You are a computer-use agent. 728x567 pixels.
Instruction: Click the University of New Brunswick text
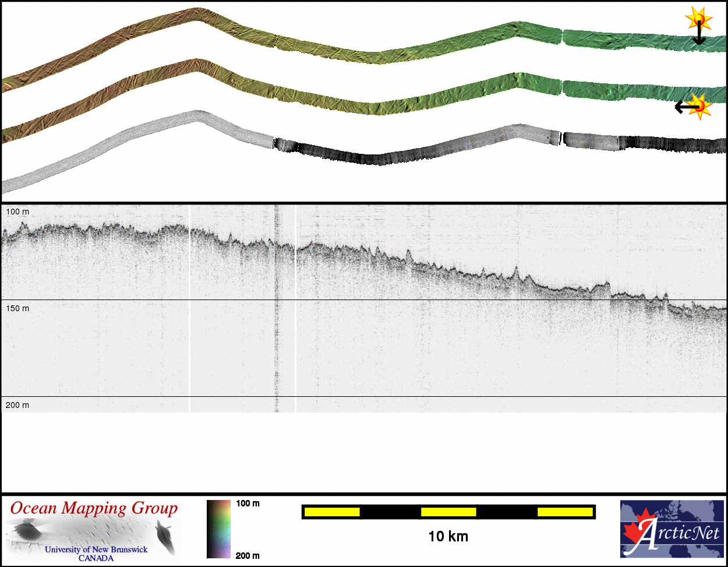pos(96,550)
